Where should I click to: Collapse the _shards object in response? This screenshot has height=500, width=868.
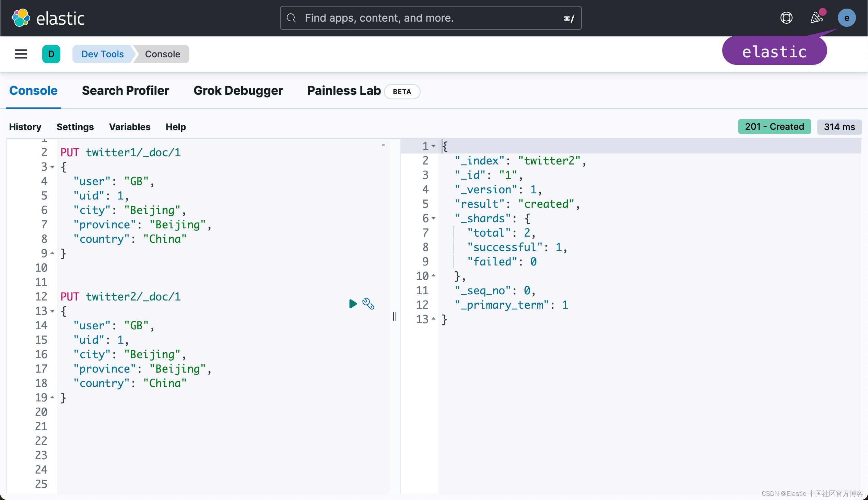(x=434, y=218)
